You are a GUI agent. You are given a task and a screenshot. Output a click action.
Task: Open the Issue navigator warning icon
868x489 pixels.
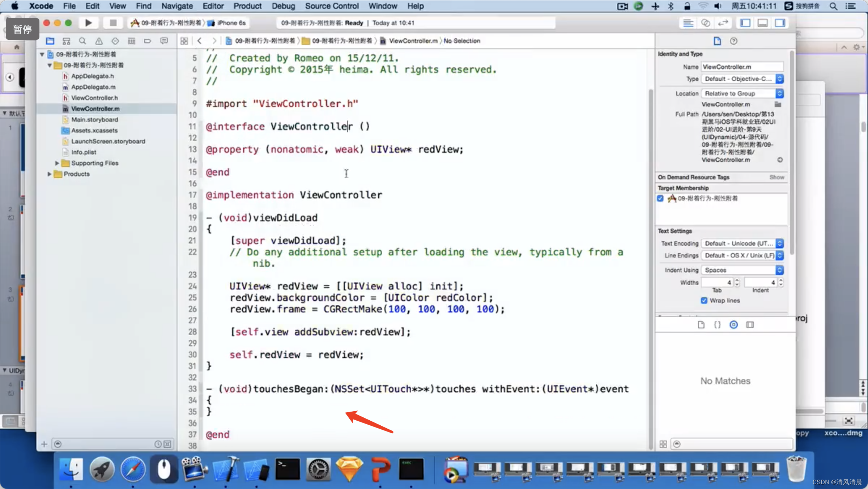[x=99, y=41]
